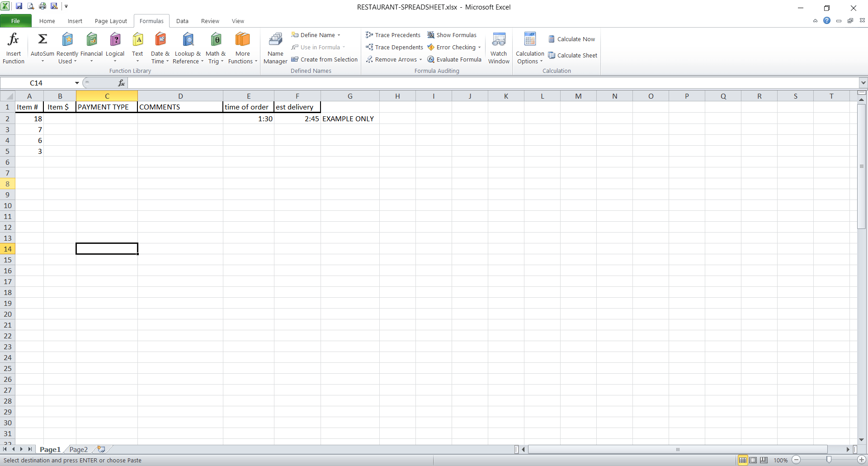Open Date & Time functions
868x466 pixels.
[x=160, y=40]
